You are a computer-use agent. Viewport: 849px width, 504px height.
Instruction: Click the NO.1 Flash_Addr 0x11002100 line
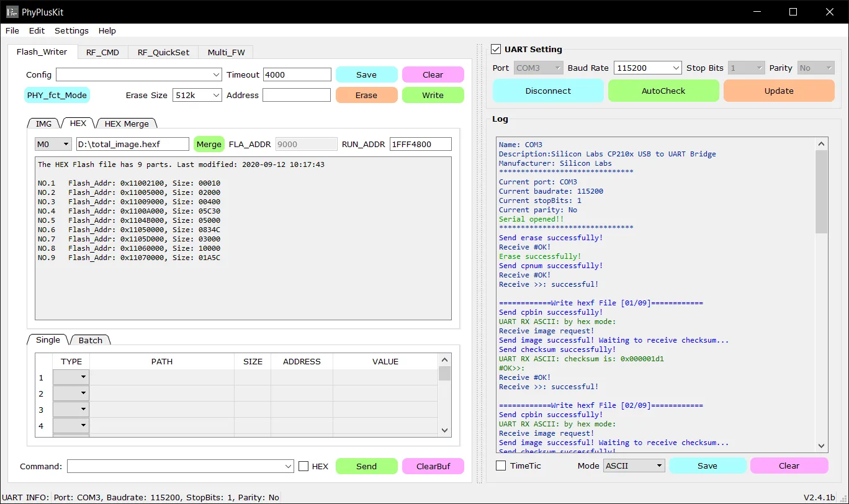129,183
